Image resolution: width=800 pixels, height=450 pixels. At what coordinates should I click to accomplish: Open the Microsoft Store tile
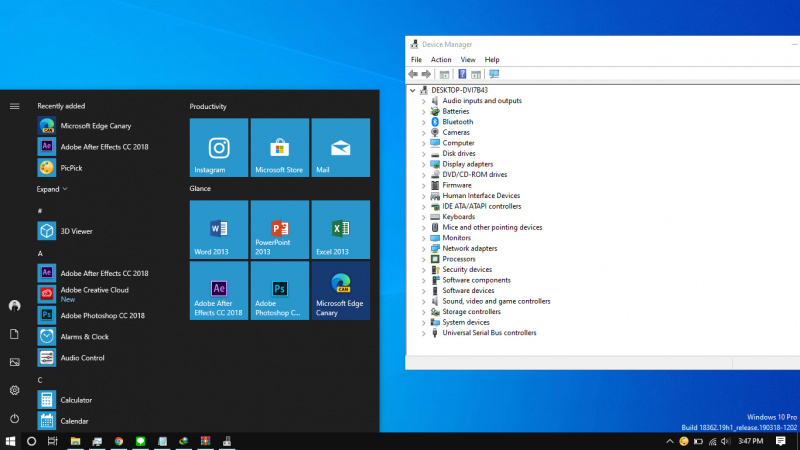tap(280, 147)
